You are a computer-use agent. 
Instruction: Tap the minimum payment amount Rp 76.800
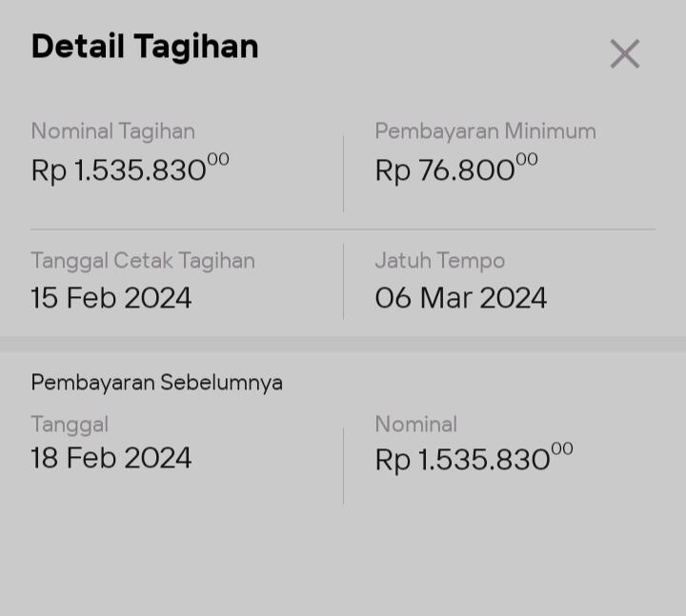click(455, 169)
